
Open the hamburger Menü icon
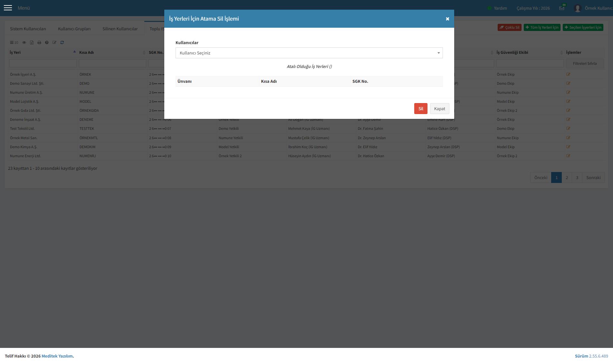[x=8, y=8]
